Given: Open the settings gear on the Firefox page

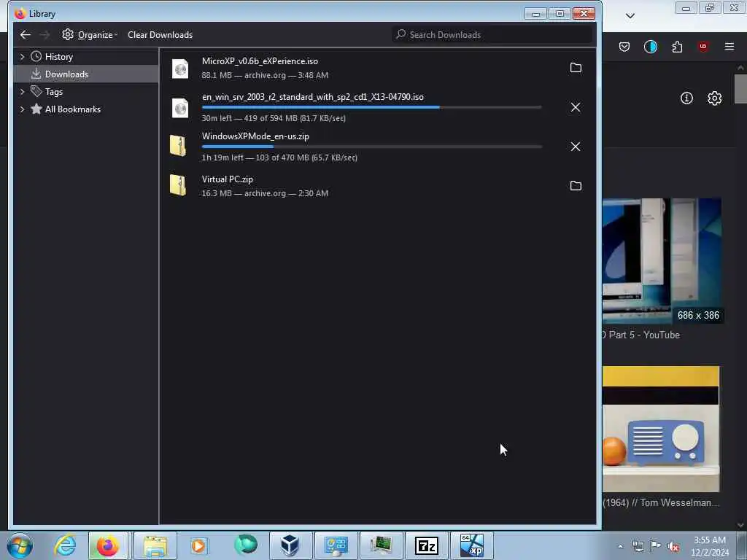Looking at the screenshot, I should [x=714, y=98].
